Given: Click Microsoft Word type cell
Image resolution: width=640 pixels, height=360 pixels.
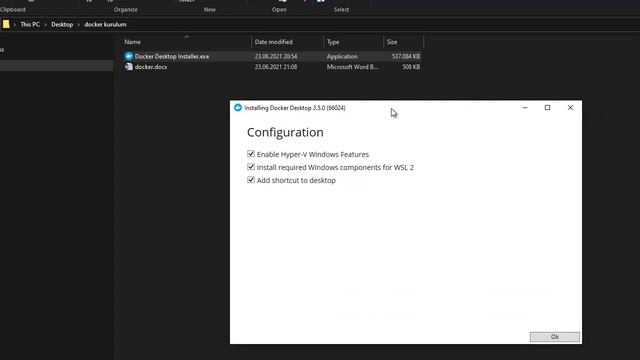Looking at the screenshot, I should [x=352, y=67].
